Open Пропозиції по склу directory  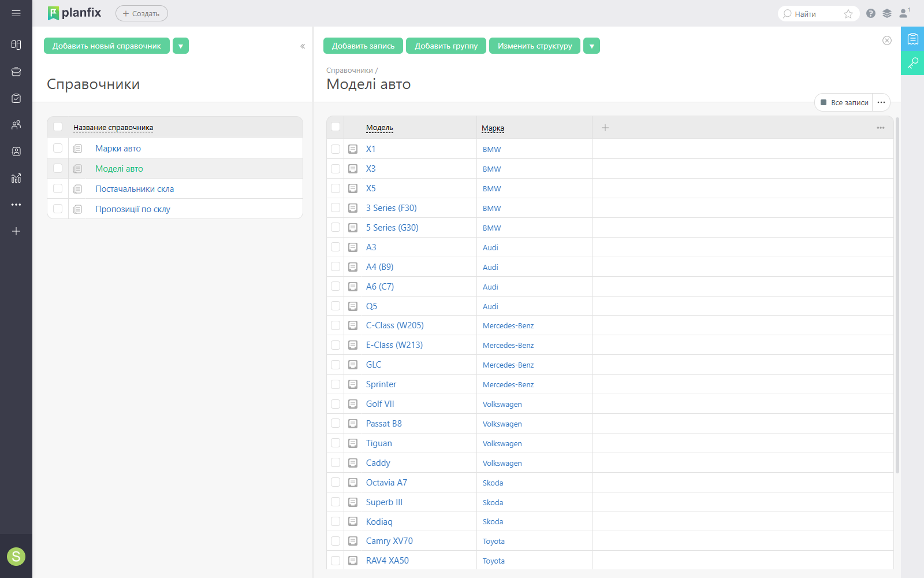133,209
